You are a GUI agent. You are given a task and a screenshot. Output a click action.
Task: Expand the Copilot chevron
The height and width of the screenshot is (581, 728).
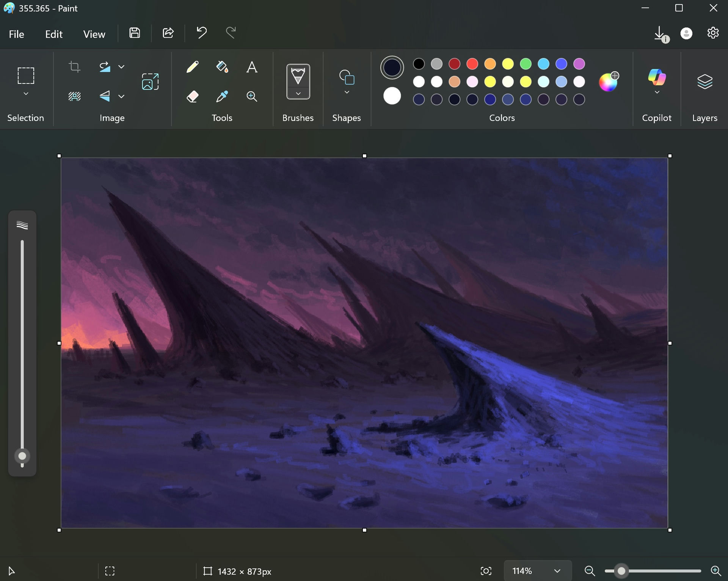657,92
